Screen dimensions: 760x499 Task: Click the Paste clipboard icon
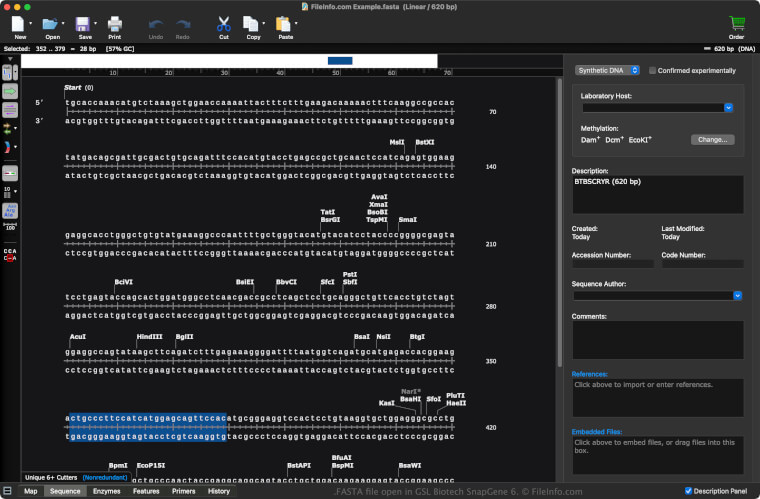coord(284,23)
